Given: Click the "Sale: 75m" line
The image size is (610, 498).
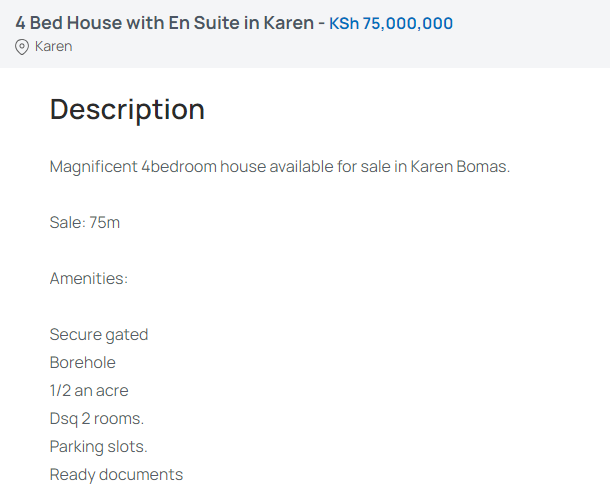Looking at the screenshot, I should (85, 222).
